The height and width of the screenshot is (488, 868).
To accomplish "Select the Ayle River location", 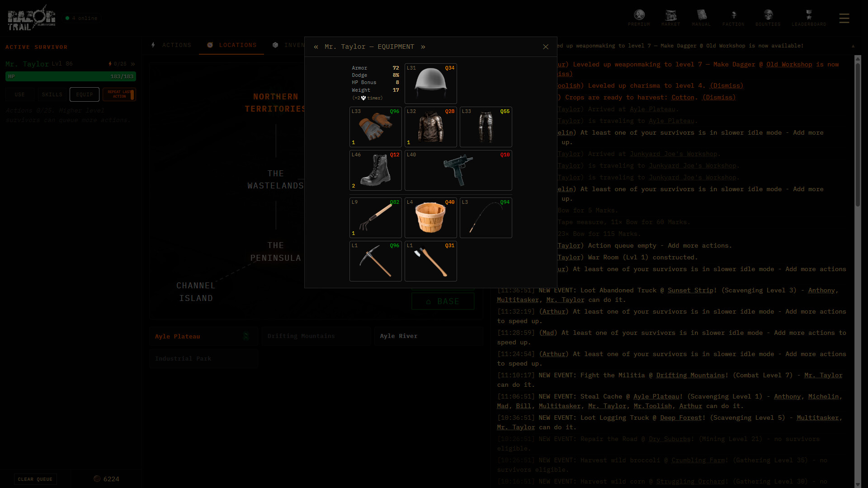I will pyautogui.click(x=428, y=336).
